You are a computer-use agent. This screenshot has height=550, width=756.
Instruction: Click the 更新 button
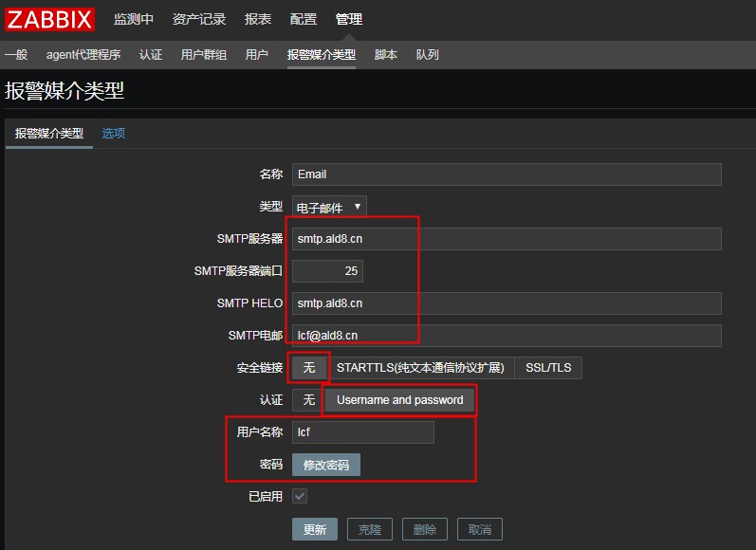(315, 530)
